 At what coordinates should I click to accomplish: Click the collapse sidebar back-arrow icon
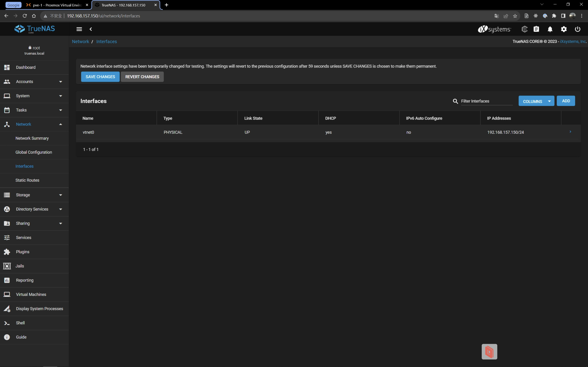[91, 29]
